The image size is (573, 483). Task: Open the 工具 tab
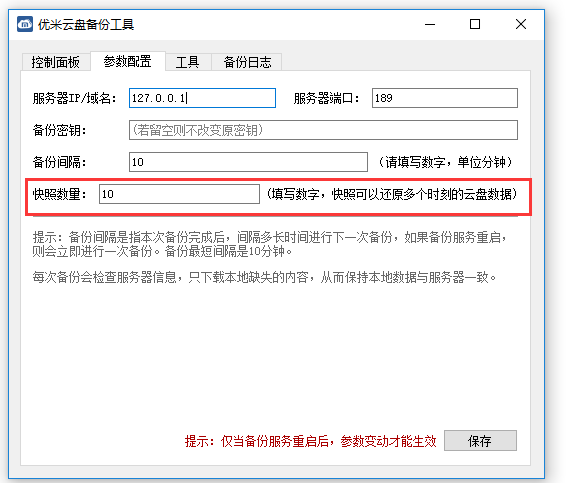[x=188, y=62]
